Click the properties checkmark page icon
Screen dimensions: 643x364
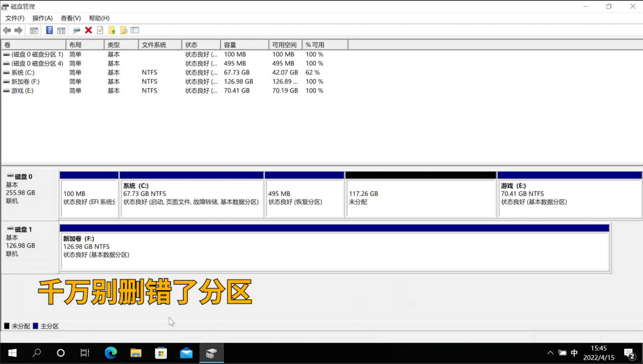(x=100, y=30)
